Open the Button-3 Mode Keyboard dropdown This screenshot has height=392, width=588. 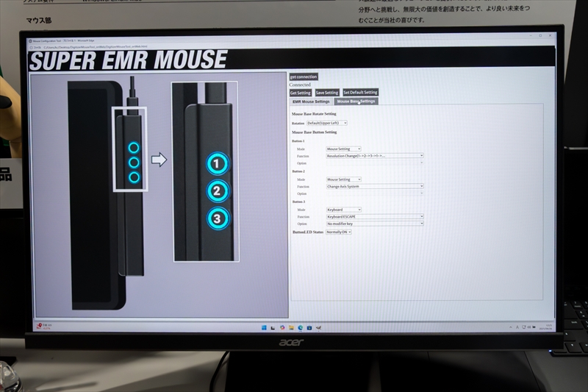click(343, 210)
